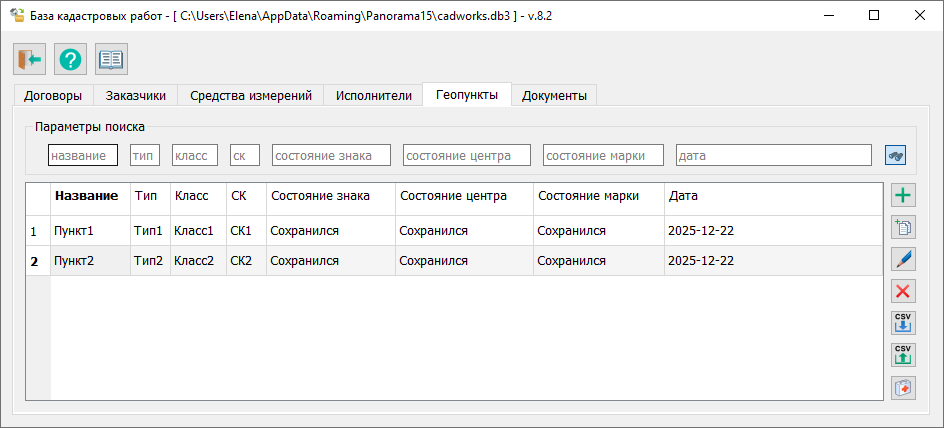Close the База кадастровых работ window
The width and height of the screenshot is (944, 428).
[x=920, y=16]
